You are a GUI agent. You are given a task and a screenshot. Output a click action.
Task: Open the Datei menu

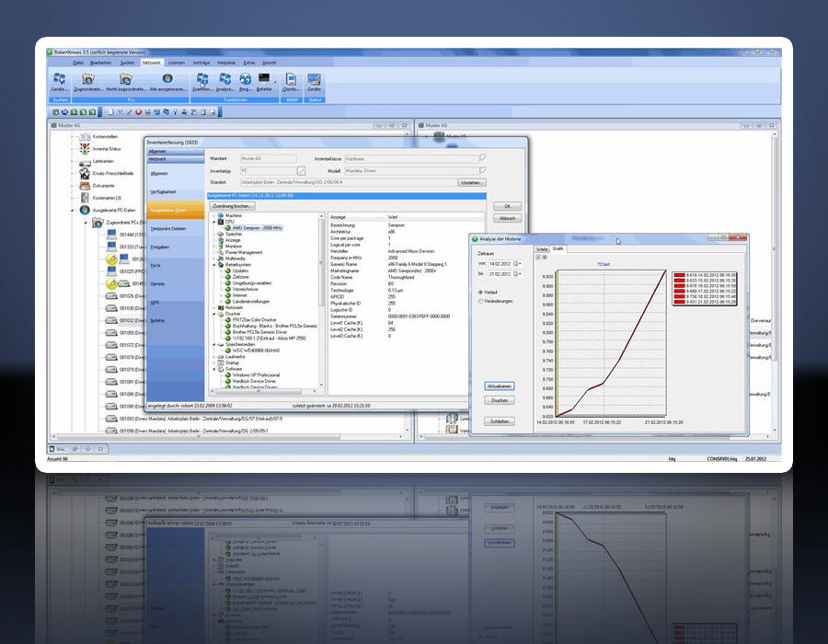78,63
